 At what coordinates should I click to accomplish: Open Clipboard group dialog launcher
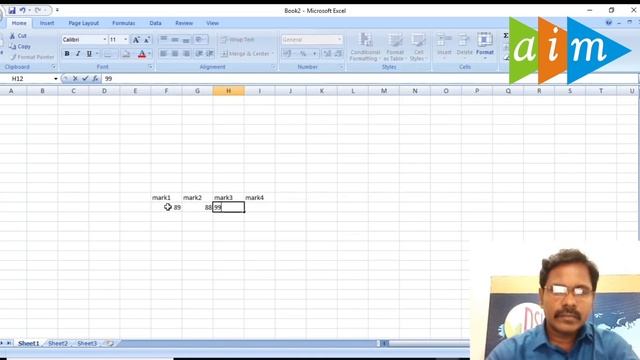tap(54, 67)
